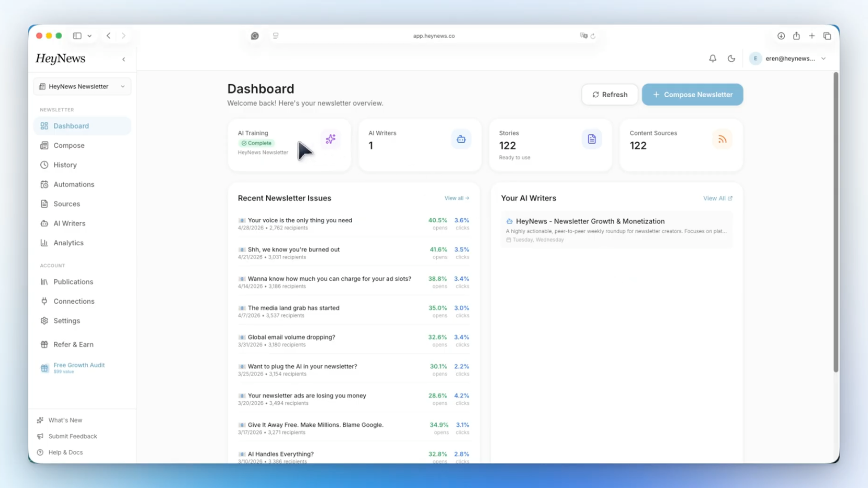Click the Content Sources RSS icon
This screenshot has height=488, width=868.
click(x=722, y=139)
